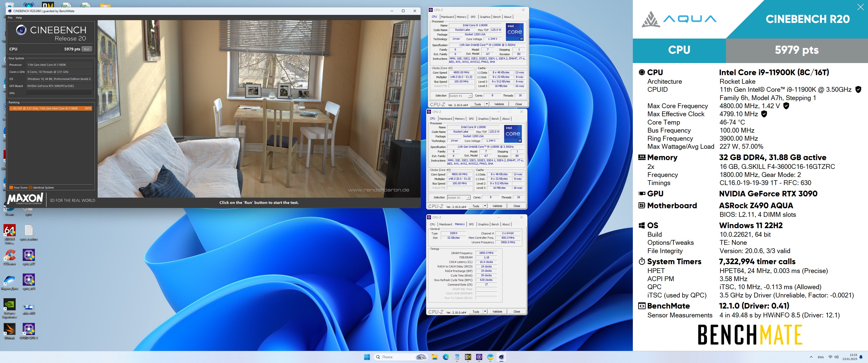Open clock and date 15:53 in taskbar

850,357
